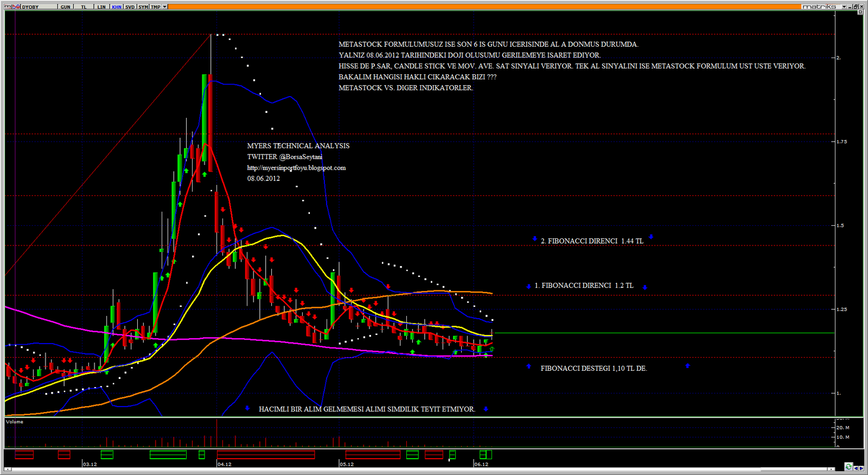Click the TWITTER @BorsaSeytani text
The width and height of the screenshot is (868, 475).
285,157
